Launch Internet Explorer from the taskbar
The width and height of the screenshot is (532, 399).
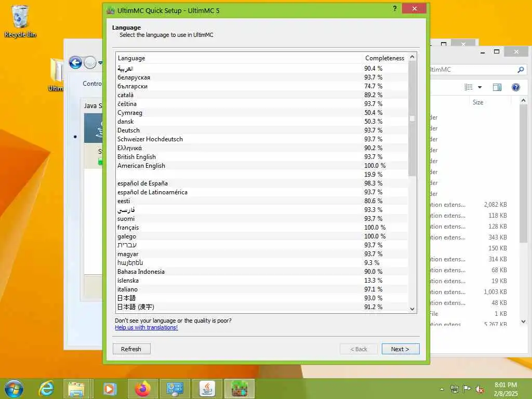tap(46, 389)
